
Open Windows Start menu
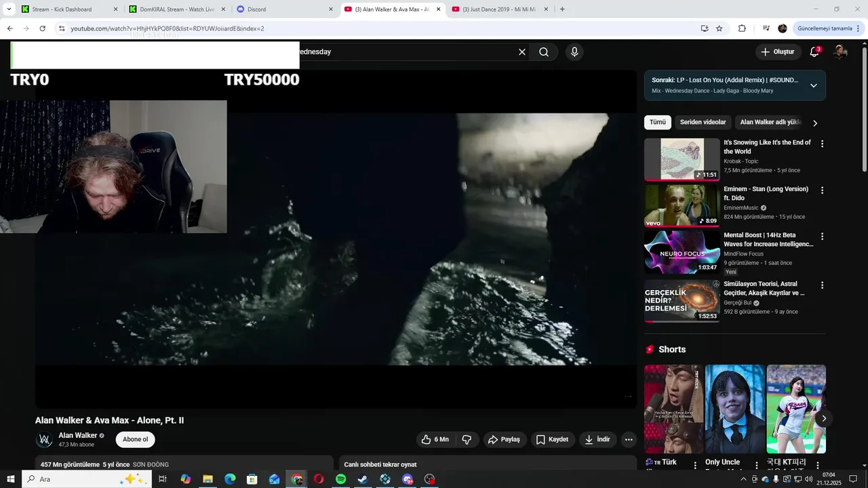pyautogui.click(x=10, y=479)
